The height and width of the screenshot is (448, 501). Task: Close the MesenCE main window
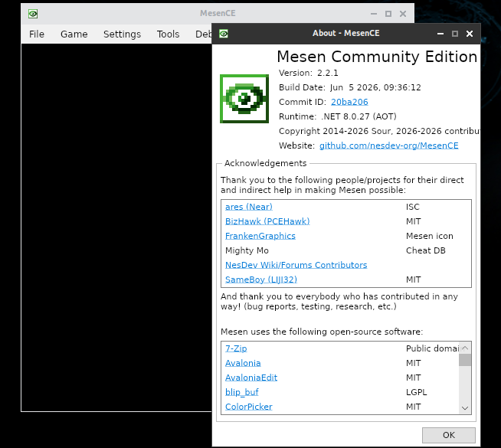click(403, 14)
